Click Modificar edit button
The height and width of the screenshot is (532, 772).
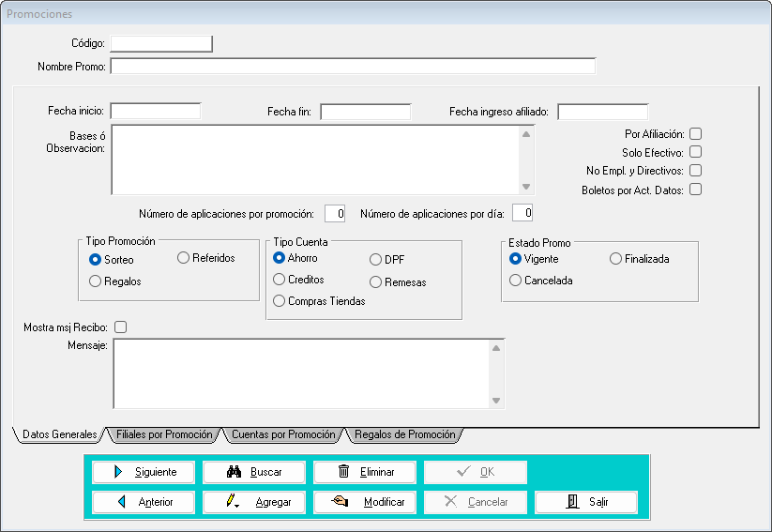[x=365, y=502]
